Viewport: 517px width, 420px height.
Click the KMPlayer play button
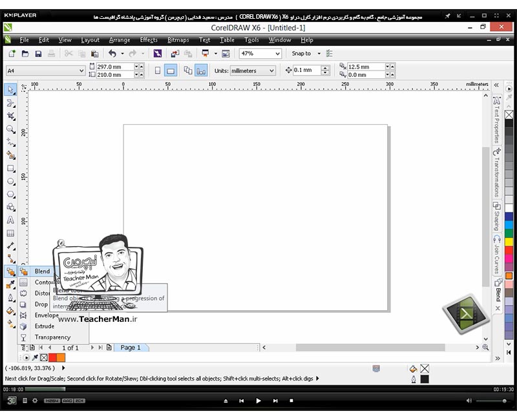pyautogui.click(x=258, y=401)
